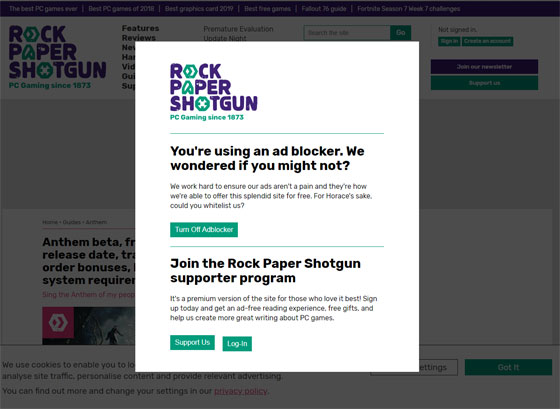Click Create an account button
The height and width of the screenshot is (409, 560).
click(x=488, y=41)
